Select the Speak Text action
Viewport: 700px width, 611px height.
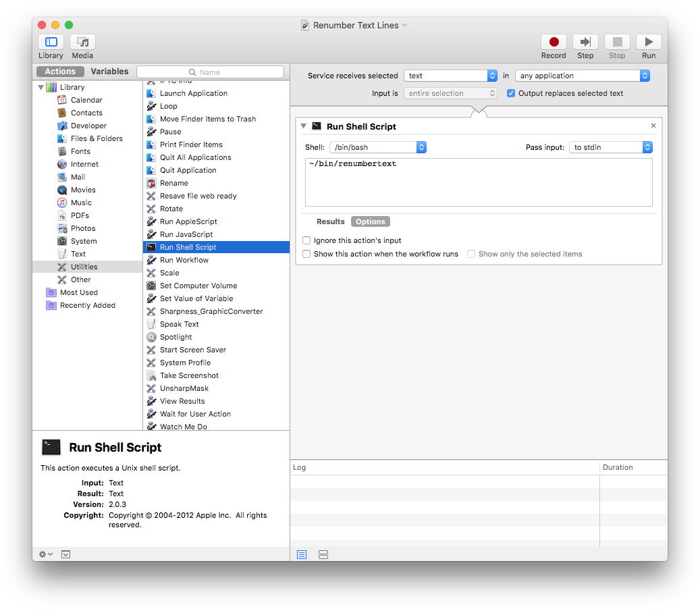[x=179, y=324]
